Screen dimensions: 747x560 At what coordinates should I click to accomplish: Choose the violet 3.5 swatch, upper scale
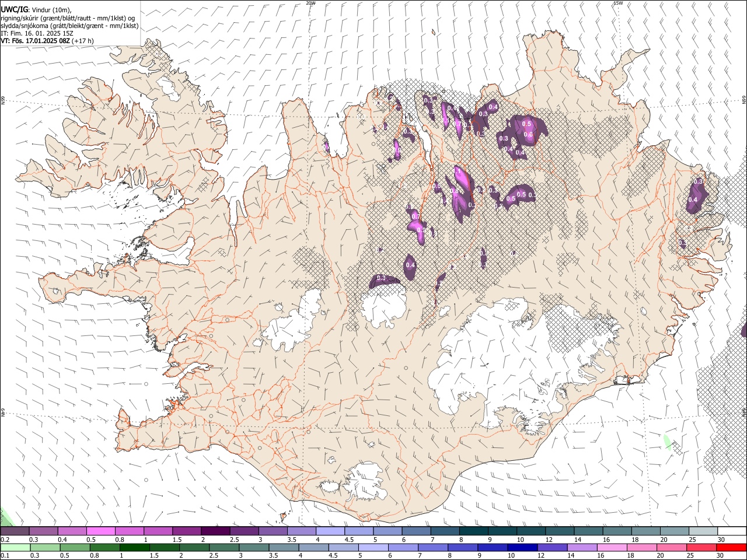click(302, 531)
